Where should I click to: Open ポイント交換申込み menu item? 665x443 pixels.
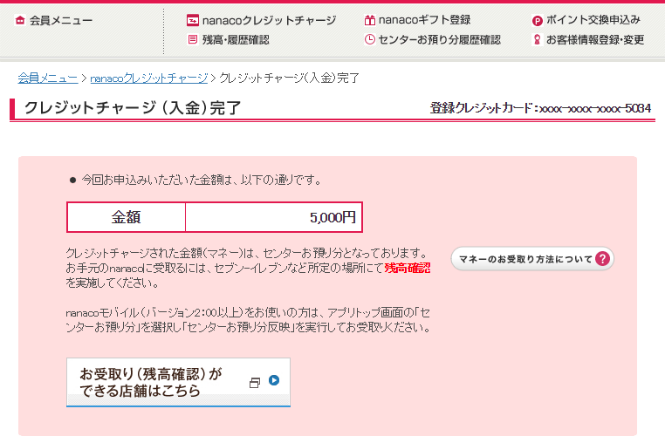click(593, 20)
